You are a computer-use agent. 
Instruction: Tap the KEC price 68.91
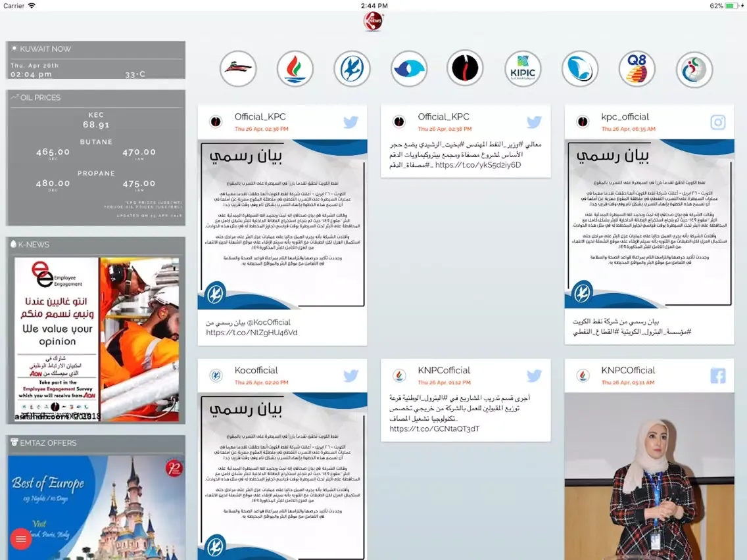tap(96, 125)
